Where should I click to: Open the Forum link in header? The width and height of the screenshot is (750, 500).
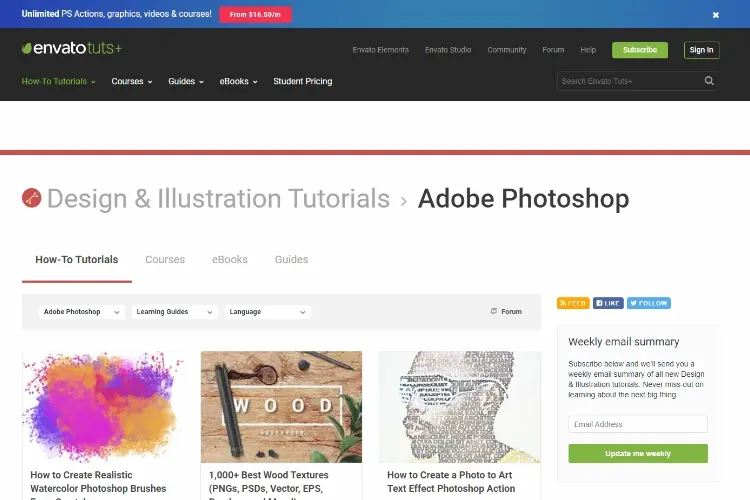(553, 50)
